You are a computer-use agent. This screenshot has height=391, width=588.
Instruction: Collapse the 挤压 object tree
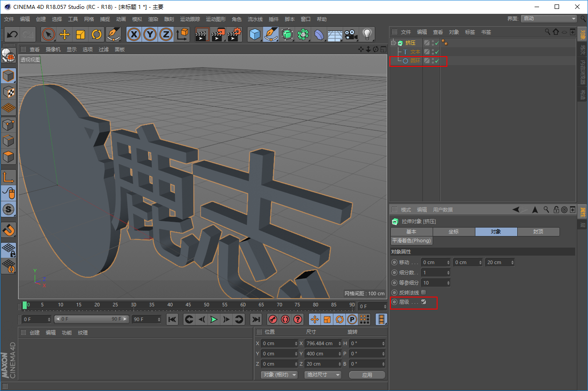pyautogui.click(x=393, y=43)
